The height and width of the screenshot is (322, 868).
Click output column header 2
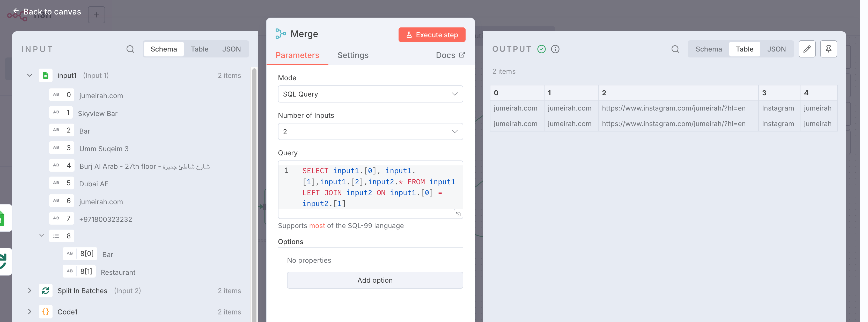678,93
